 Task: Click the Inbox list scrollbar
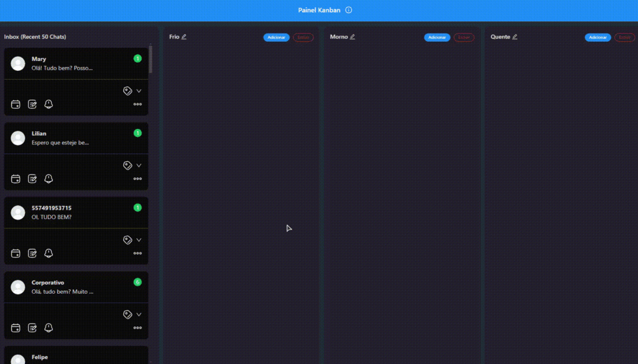click(150, 59)
